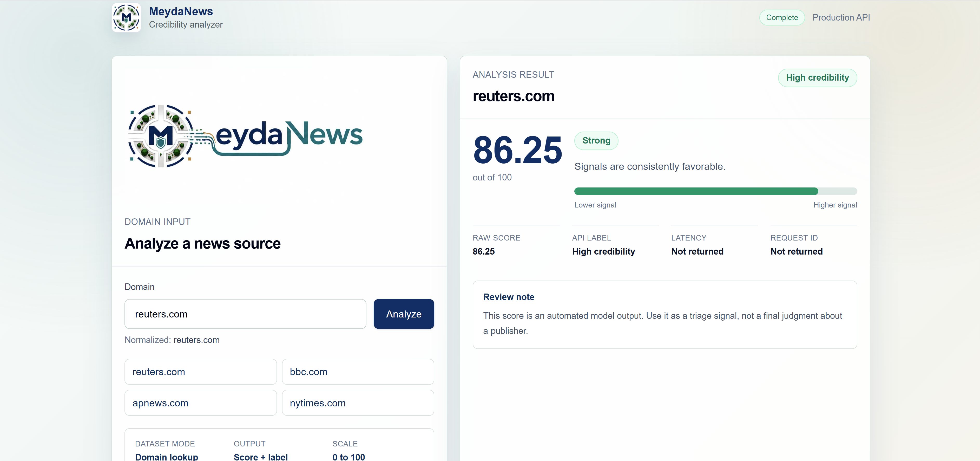980x461 pixels.
Task: Click the 0 to 100 scale value
Action: [x=348, y=457]
